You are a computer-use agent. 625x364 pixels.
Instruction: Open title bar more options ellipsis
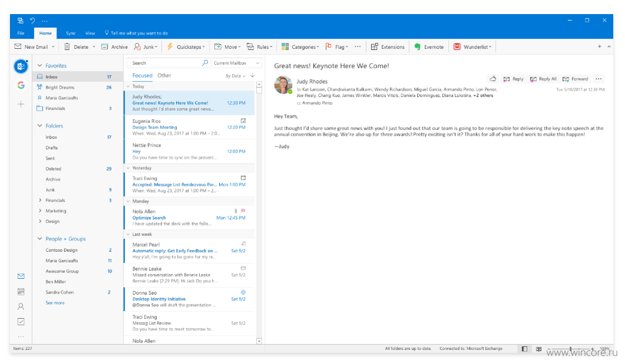tap(45, 21)
